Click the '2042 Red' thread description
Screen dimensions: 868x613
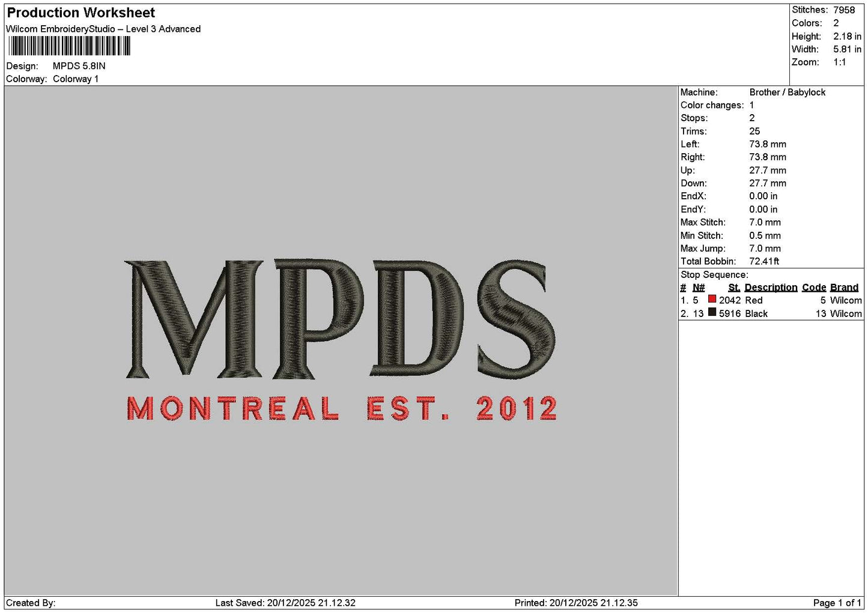pyautogui.click(x=741, y=300)
